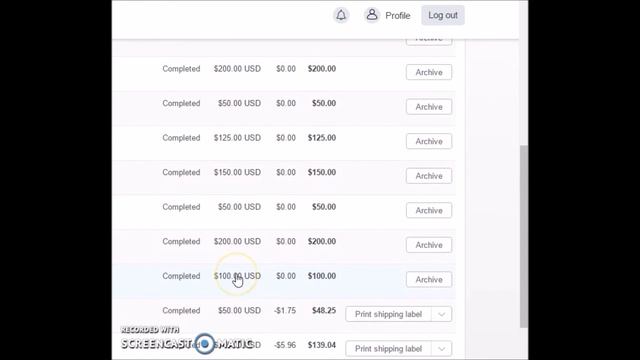Click Completed status in the $125.00 row
640x360 pixels.
pyautogui.click(x=181, y=138)
